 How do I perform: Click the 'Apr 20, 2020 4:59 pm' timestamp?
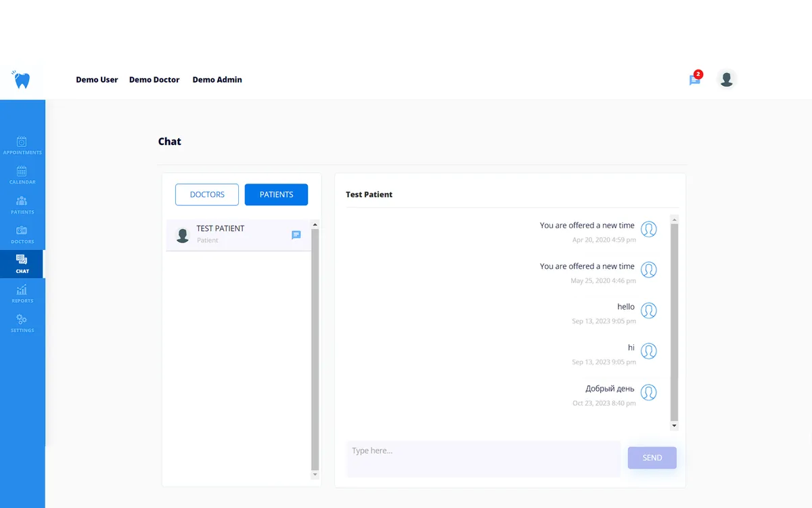(x=604, y=240)
